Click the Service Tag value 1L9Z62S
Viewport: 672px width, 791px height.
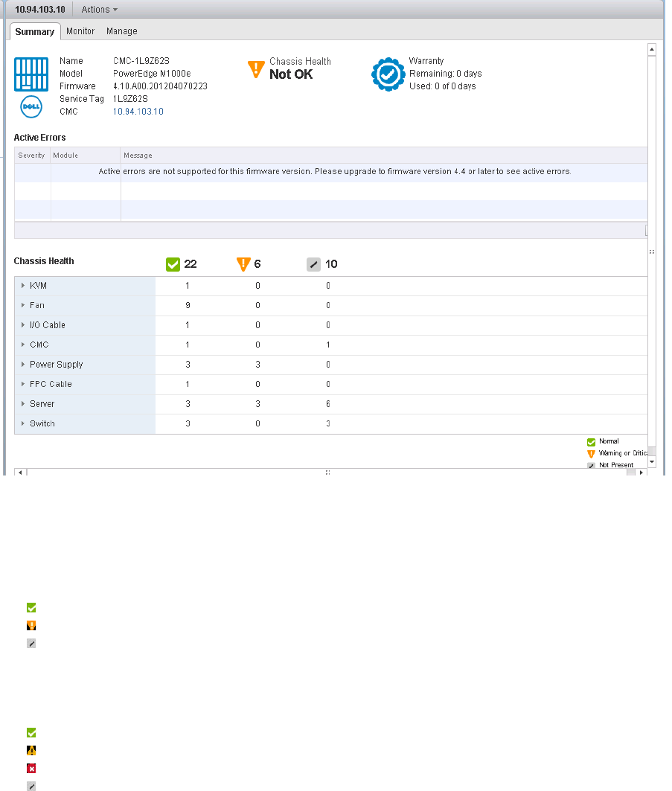pyautogui.click(x=130, y=99)
